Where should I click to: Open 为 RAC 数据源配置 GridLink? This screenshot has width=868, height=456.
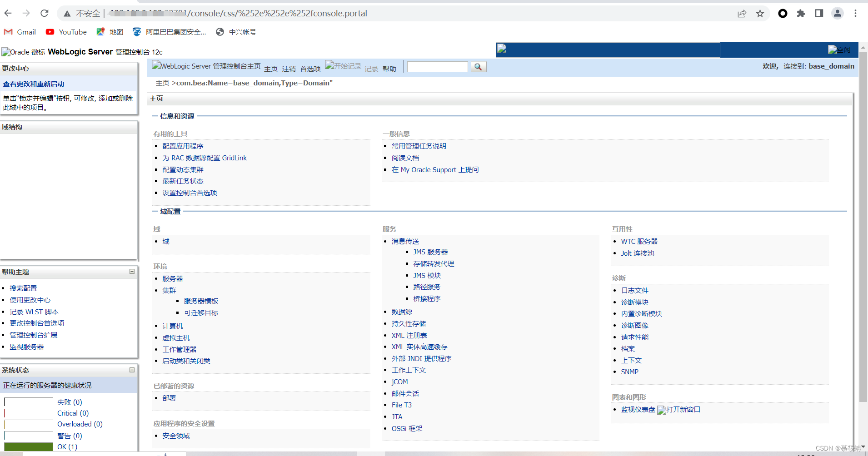[x=205, y=158]
